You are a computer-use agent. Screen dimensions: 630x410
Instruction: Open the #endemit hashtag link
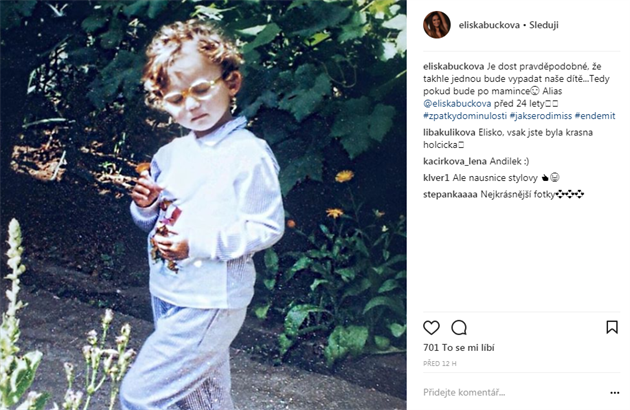(595, 116)
